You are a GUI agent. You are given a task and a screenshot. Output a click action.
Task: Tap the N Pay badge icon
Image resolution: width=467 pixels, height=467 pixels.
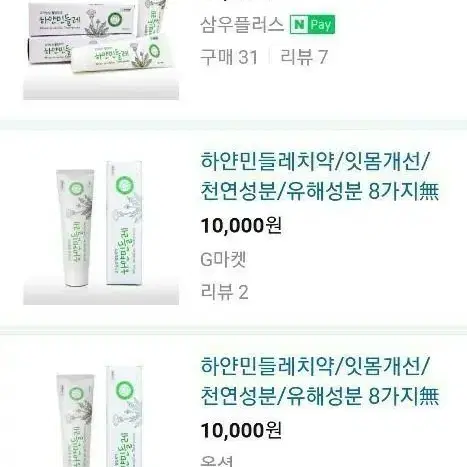coord(312,25)
